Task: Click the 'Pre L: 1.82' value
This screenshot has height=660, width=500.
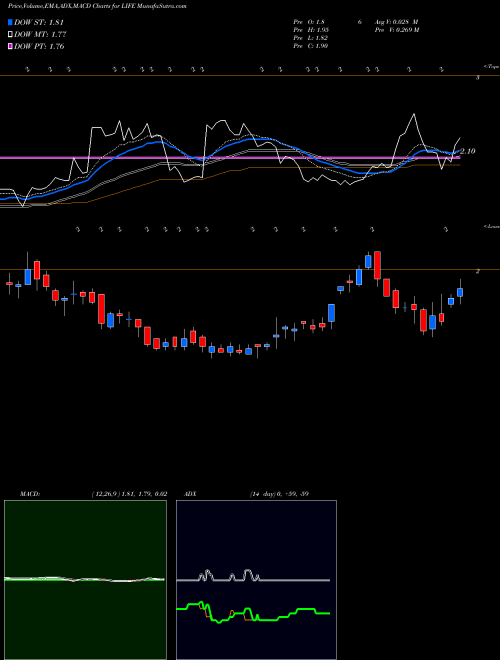Action: [311, 38]
